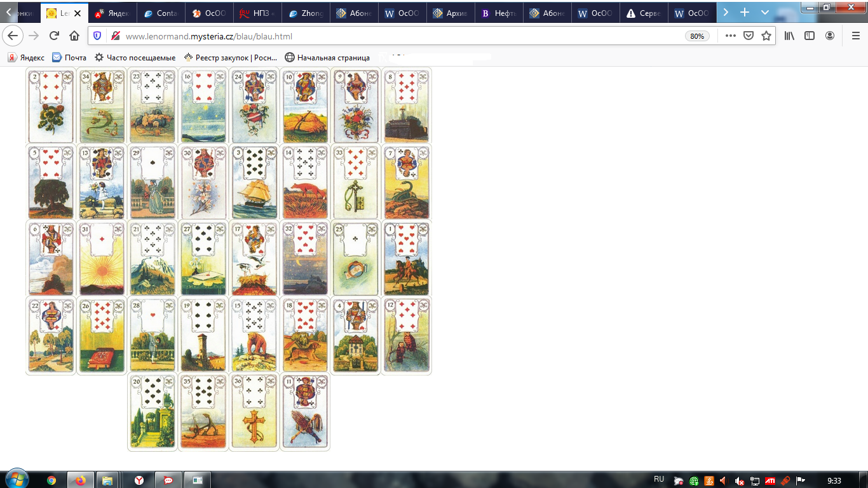Select card 3 with the ship

(x=254, y=182)
